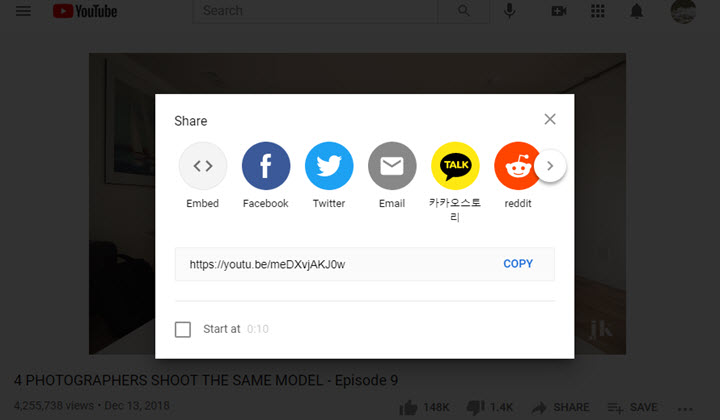Screen dimensions: 720x420
Task: Share to Facebook via its icon
Action: 266,166
